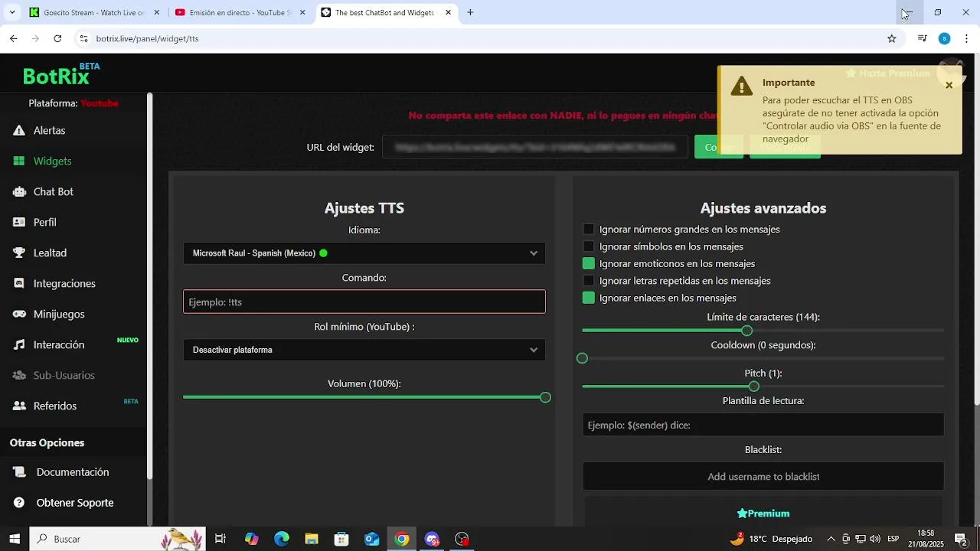Open Chrome media controls icon

click(922, 38)
